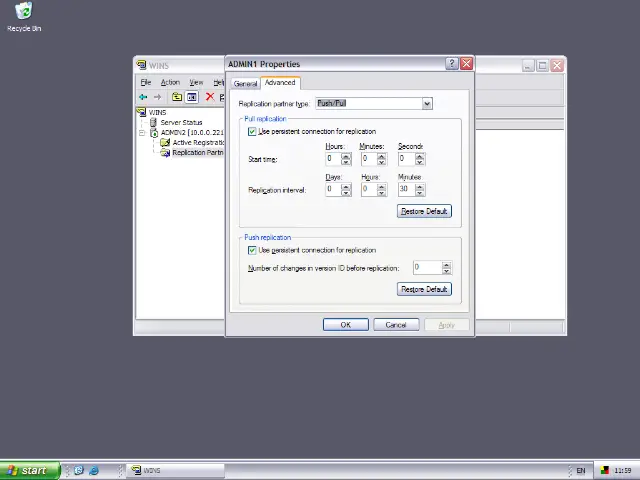Click the first quick launch icon beside Start
The height and width of the screenshot is (480, 640).
coord(79,470)
